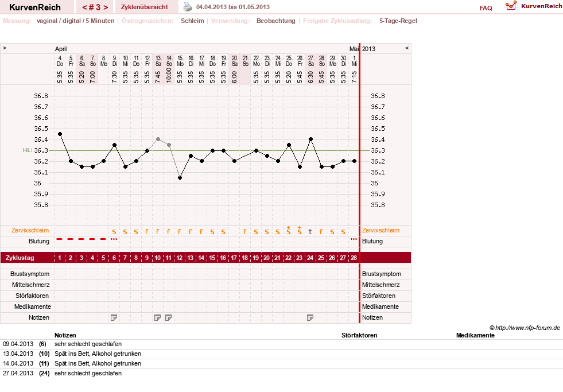
Task: Select the note row dated 27.04.2013
Action: pos(281,373)
